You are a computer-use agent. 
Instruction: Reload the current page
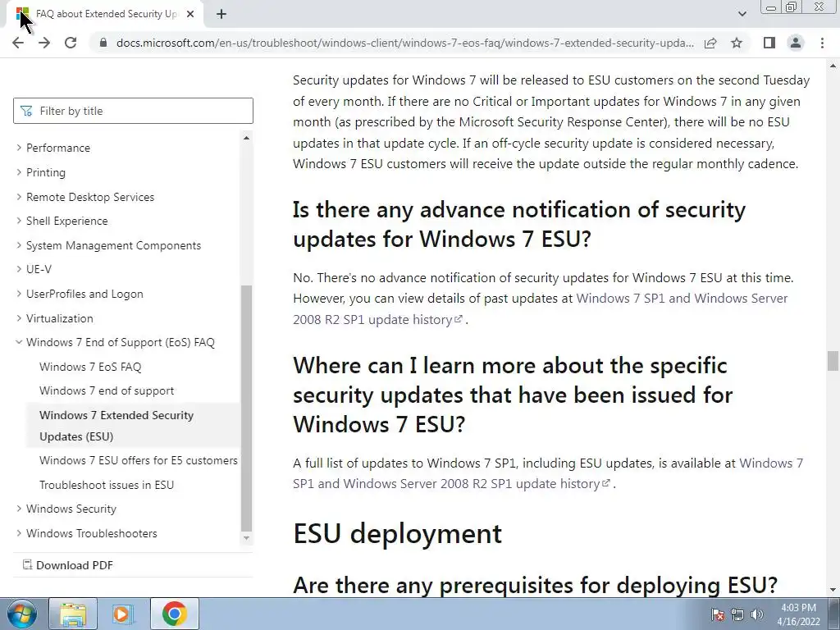coord(71,43)
